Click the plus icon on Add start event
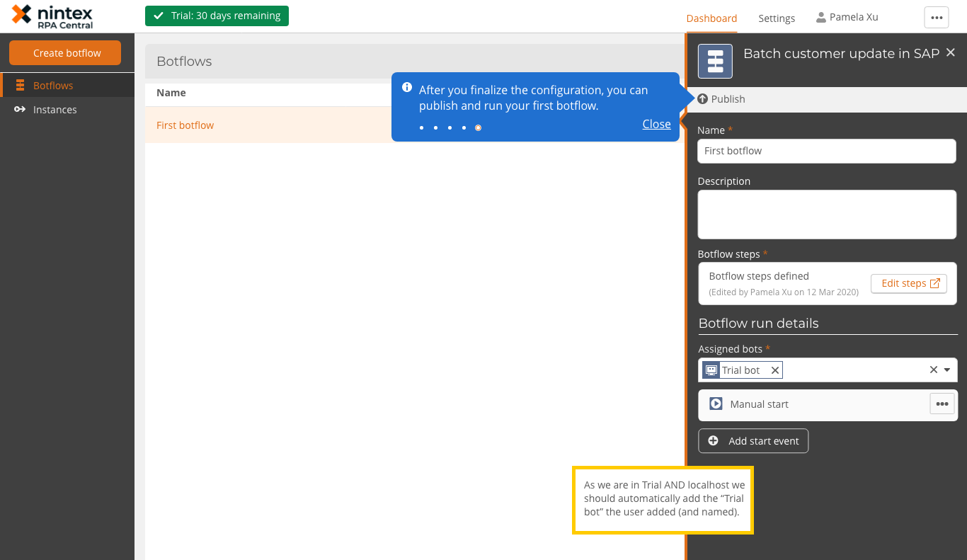967x560 pixels. coord(714,441)
